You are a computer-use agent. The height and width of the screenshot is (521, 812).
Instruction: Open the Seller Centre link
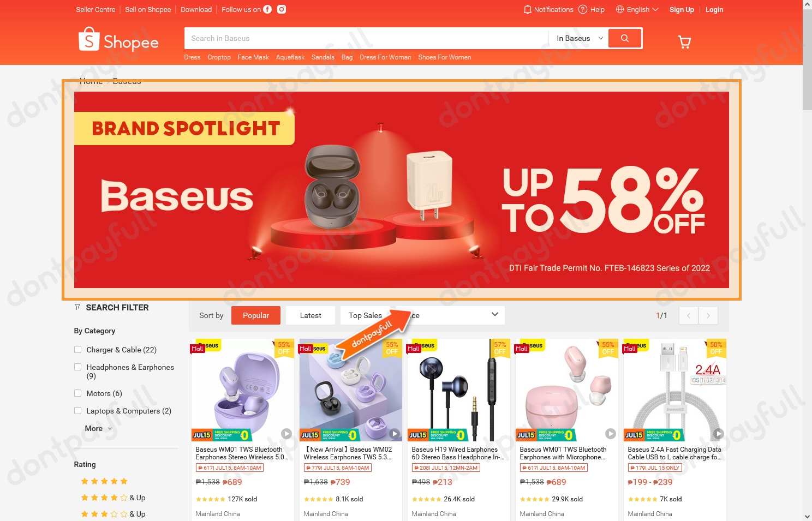(x=95, y=9)
